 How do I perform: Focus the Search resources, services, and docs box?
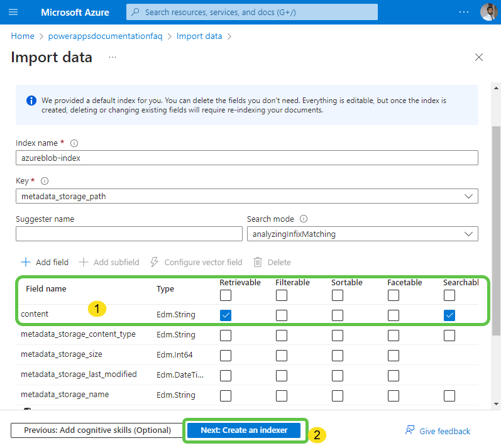pyautogui.click(x=252, y=12)
